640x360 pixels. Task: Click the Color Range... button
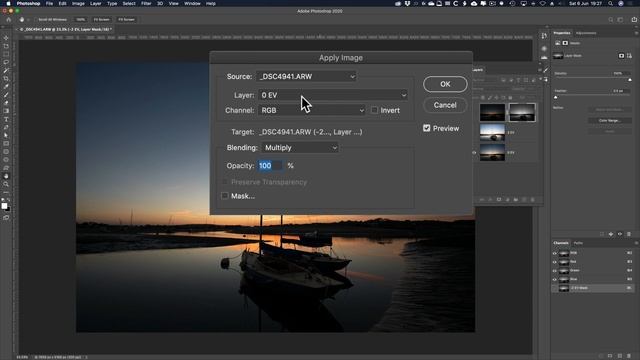[x=609, y=121]
